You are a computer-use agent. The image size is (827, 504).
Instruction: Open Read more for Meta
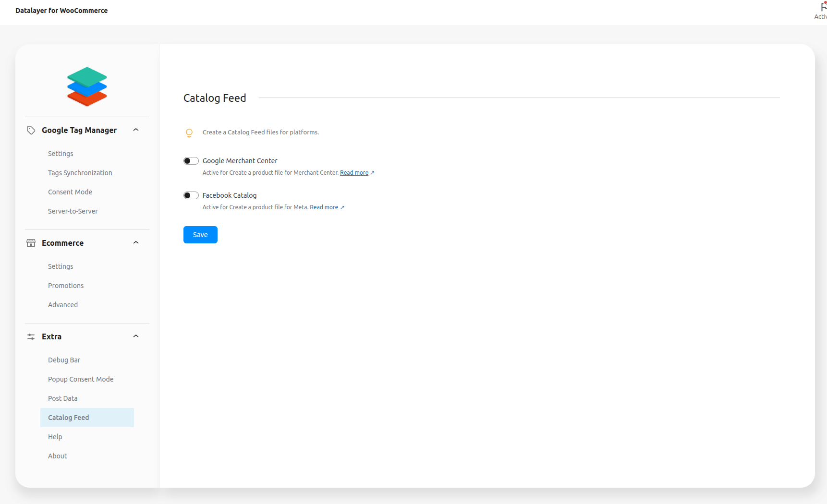(x=324, y=207)
